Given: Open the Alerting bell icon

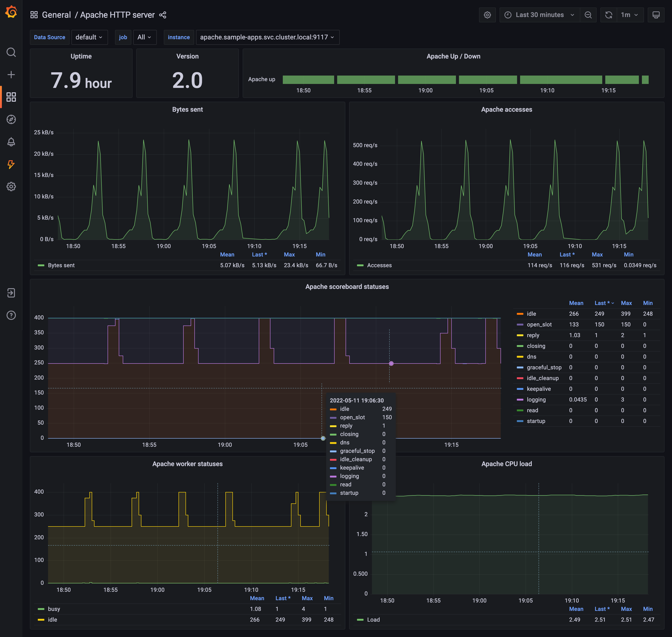Looking at the screenshot, I should tap(11, 142).
